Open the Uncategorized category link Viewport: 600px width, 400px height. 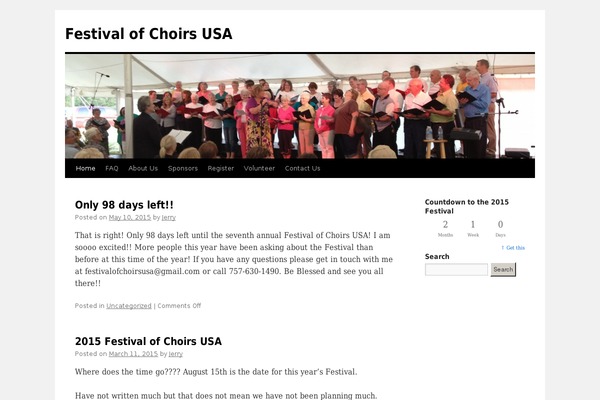point(129,306)
